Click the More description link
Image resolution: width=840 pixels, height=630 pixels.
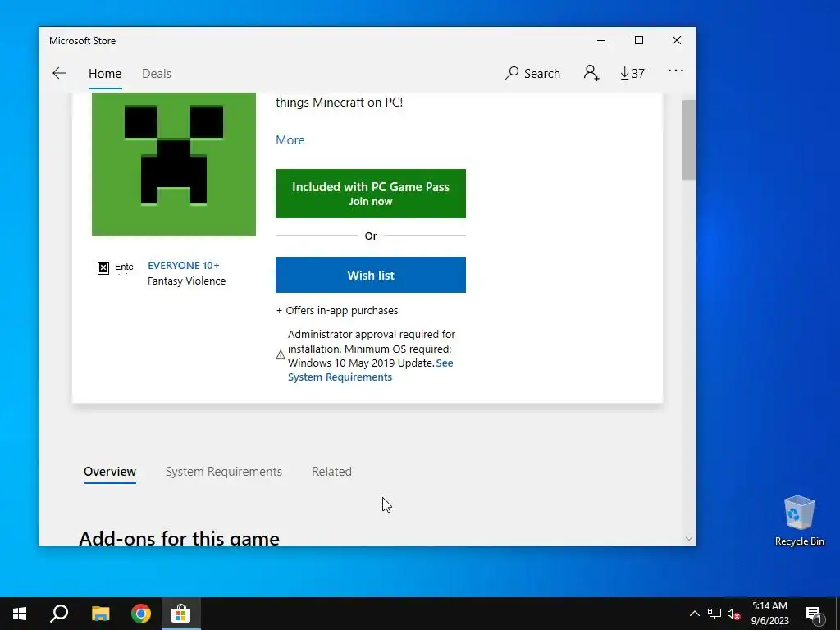[290, 139]
